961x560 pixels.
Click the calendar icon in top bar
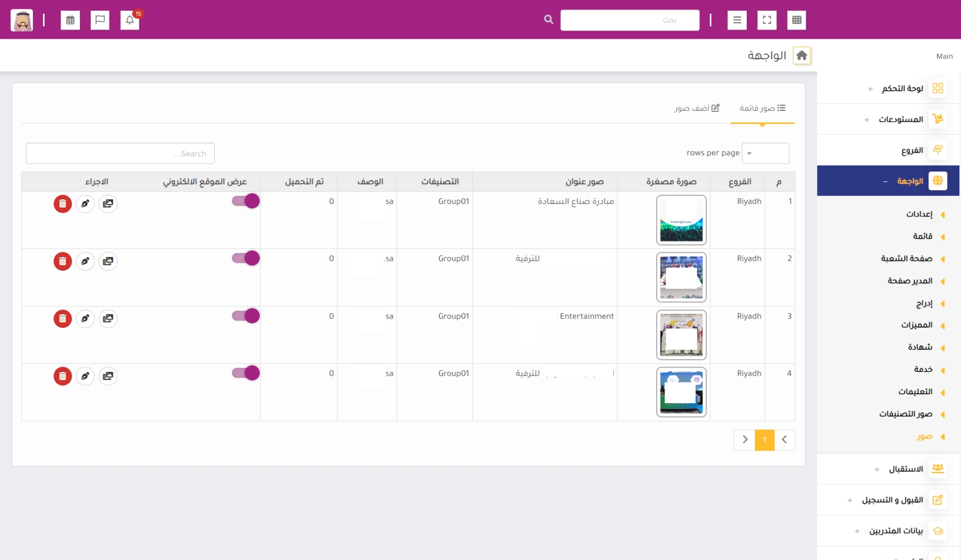click(70, 20)
